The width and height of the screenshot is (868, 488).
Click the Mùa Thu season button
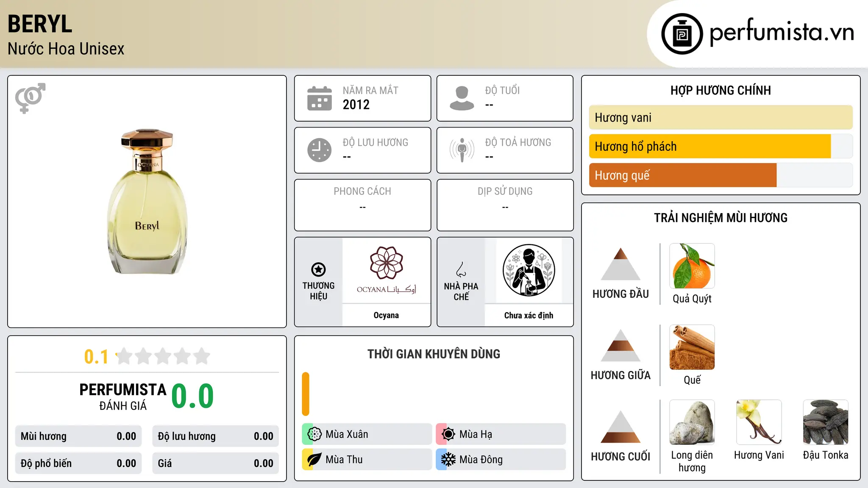pos(367,460)
